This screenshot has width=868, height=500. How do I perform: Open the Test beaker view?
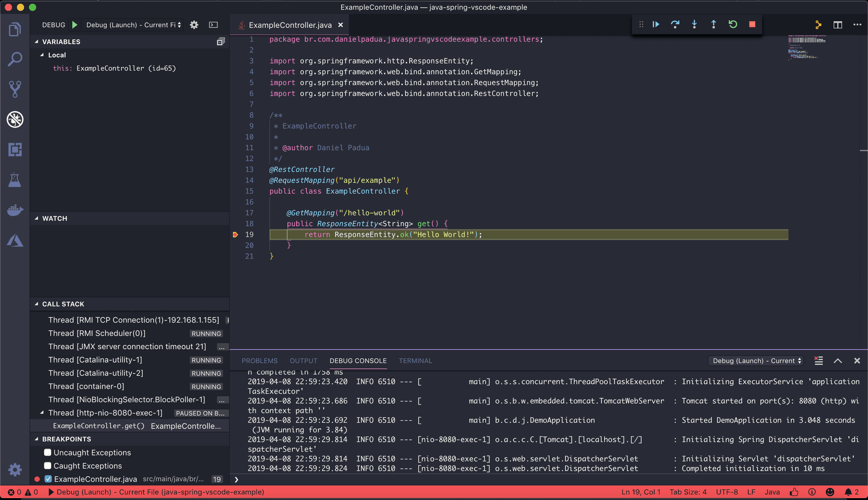pos(15,180)
